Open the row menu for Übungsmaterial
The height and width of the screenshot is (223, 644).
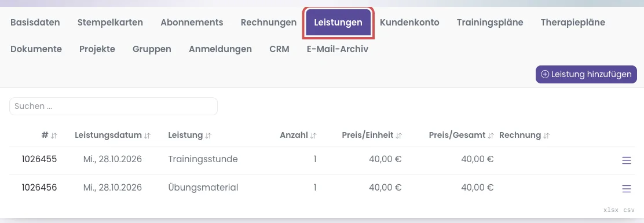(627, 189)
